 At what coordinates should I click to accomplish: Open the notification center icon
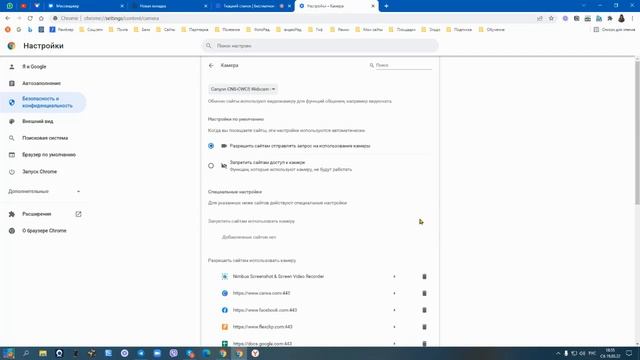[x=629, y=353]
